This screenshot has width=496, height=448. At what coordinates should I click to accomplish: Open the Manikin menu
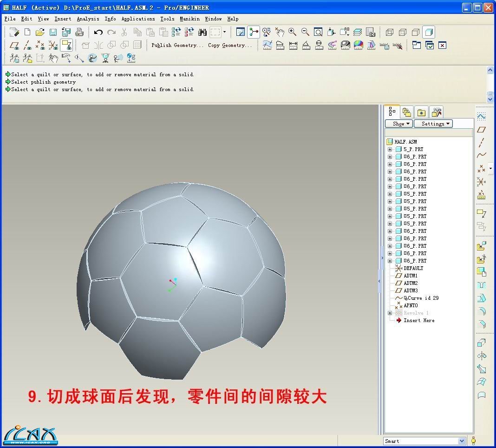tap(189, 19)
